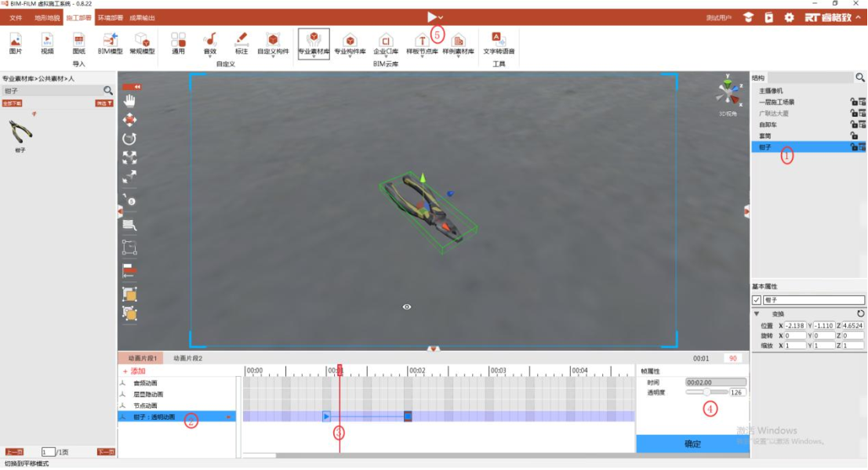Collapse the viewport toolbar red arrows button
This screenshot has height=470, width=868.
(132, 87)
